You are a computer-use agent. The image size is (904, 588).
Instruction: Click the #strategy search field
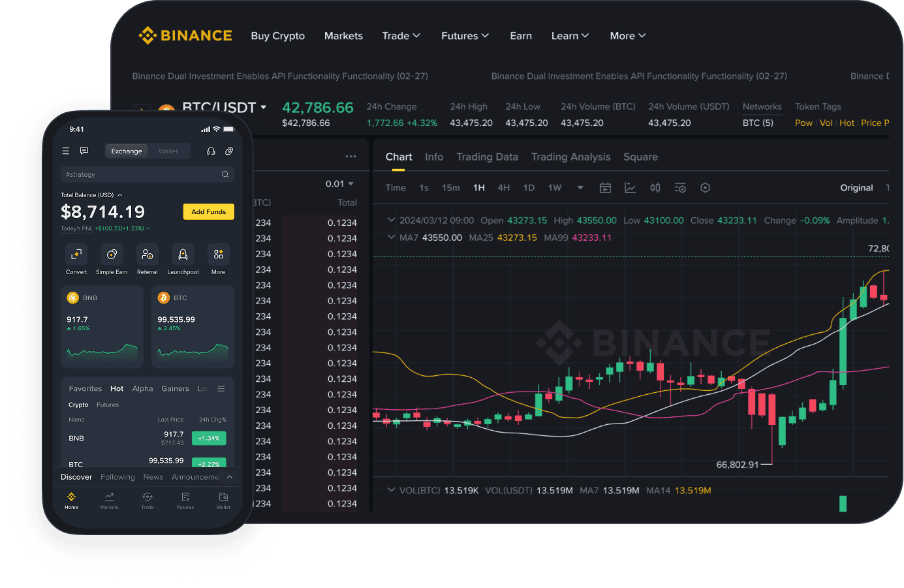tap(148, 174)
